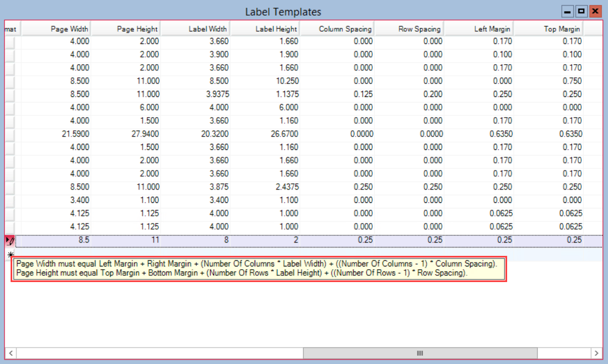Click the Label Width cell '3.900'
The image size is (608, 364).
(196, 55)
